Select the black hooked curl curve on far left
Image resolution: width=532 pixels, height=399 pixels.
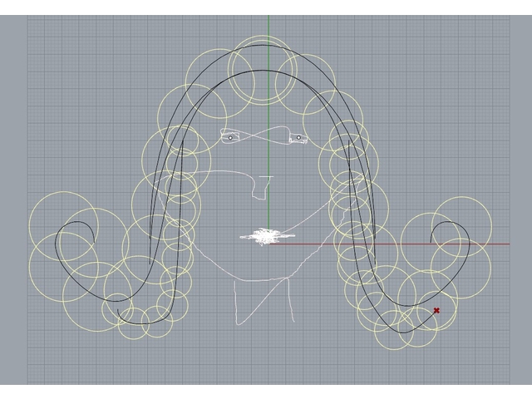point(57,245)
